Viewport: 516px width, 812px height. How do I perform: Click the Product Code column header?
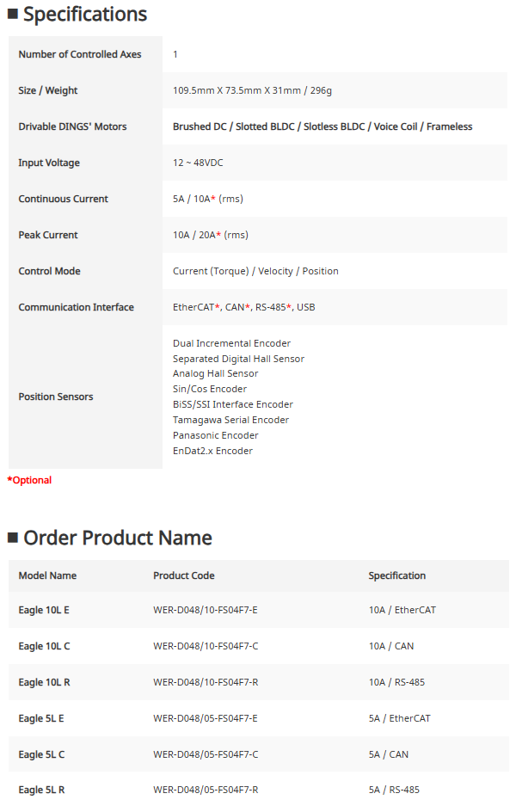(x=184, y=575)
